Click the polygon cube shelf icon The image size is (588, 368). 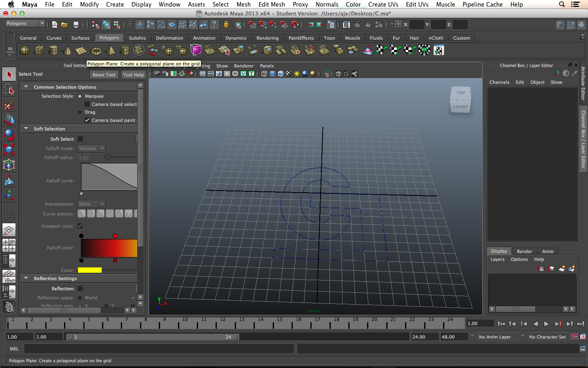[x=40, y=50]
